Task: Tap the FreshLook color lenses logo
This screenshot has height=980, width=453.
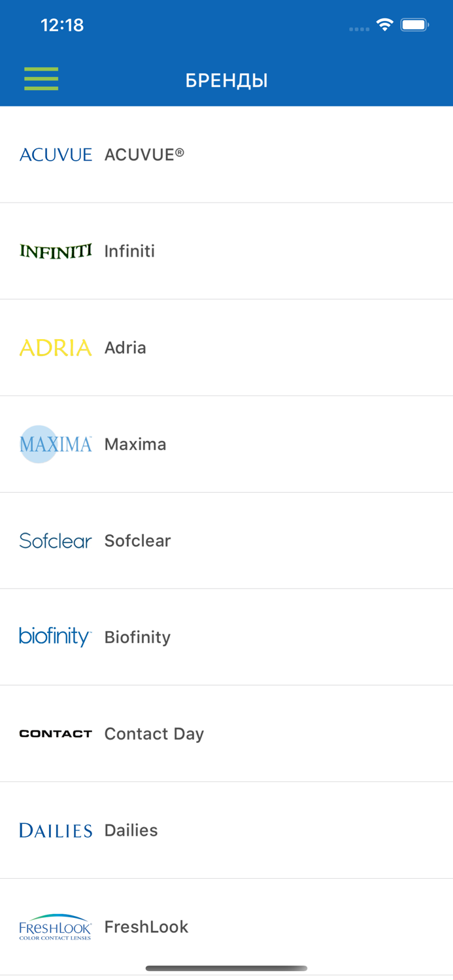Action: coord(56,926)
